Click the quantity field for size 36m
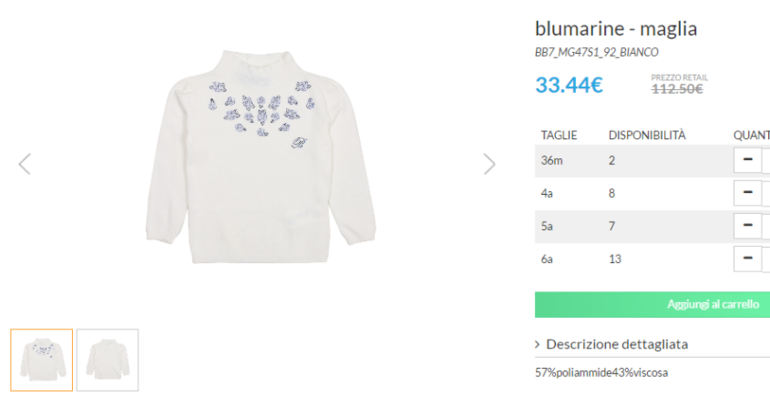 click(x=766, y=159)
